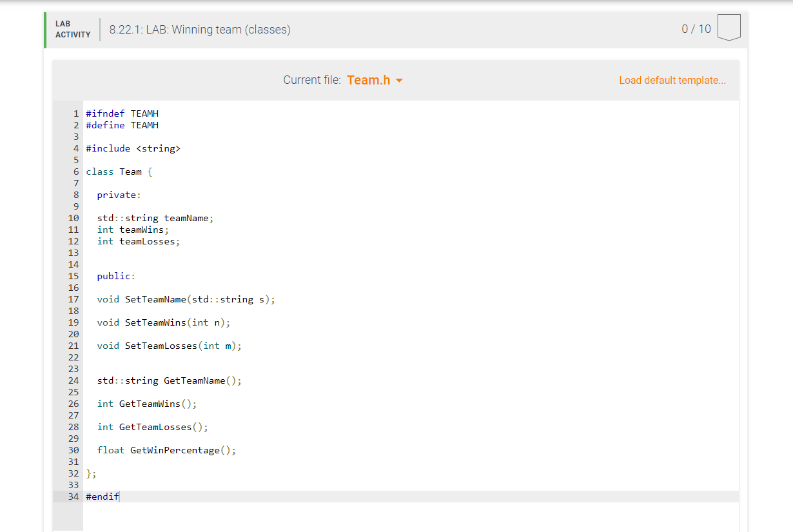Place cursor on the #ifndef TEAMH line

122,113
